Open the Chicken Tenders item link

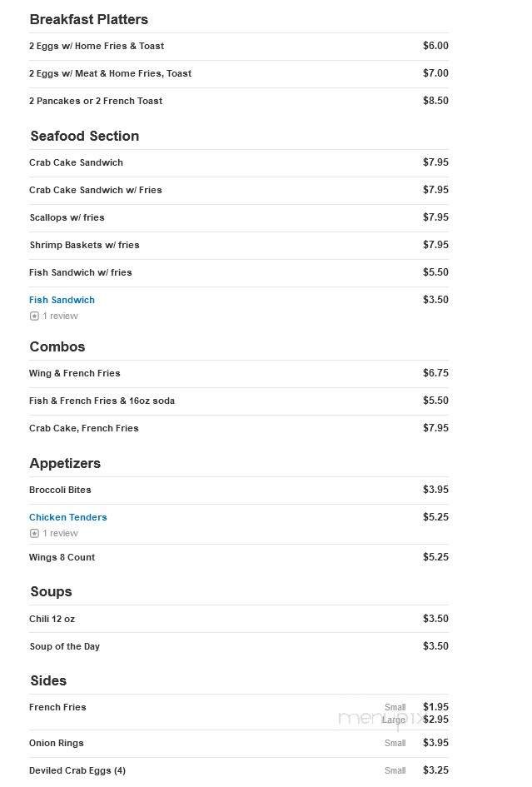(x=67, y=516)
